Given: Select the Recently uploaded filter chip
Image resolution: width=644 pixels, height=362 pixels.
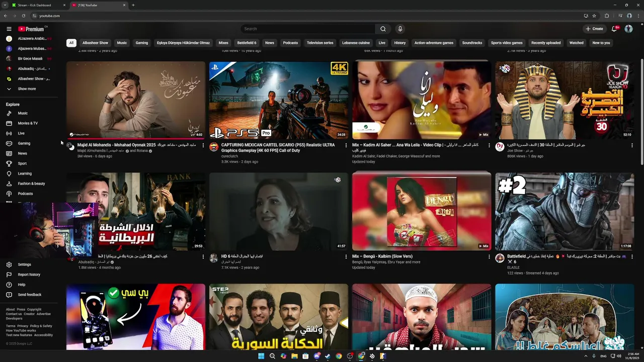Looking at the screenshot, I should pyautogui.click(x=546, y=43).
